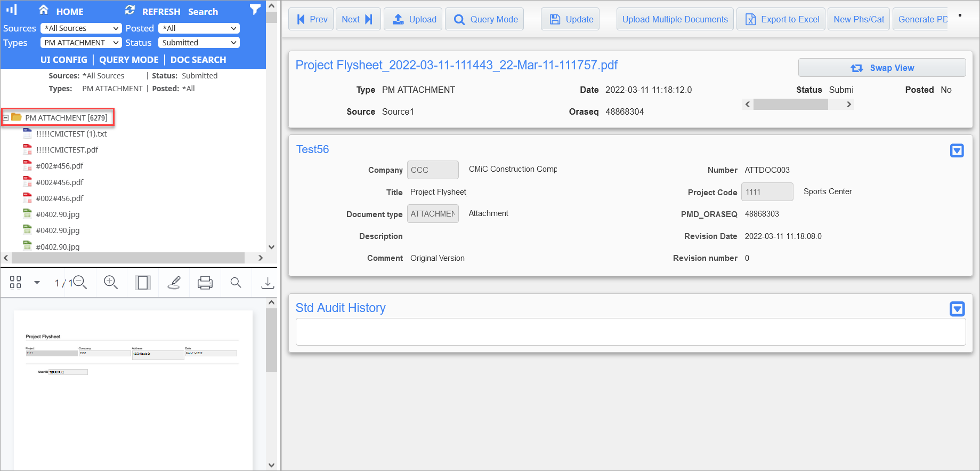
Task: Open the Types dropdown showing PM ATTACHMENT
Action: click(81, 43)
